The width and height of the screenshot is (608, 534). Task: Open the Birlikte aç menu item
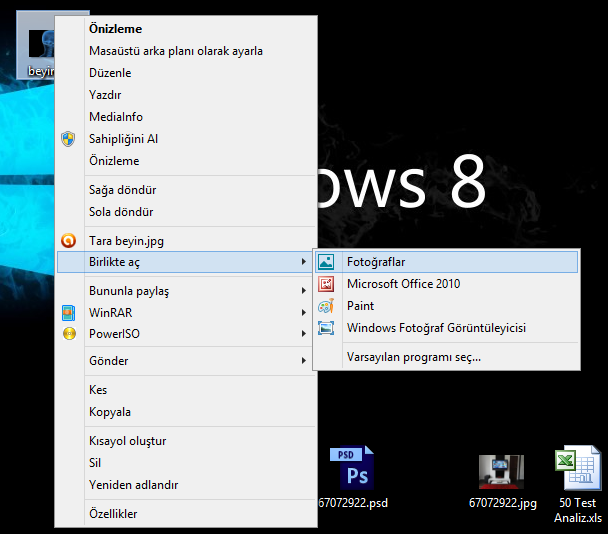coord(185,262)
